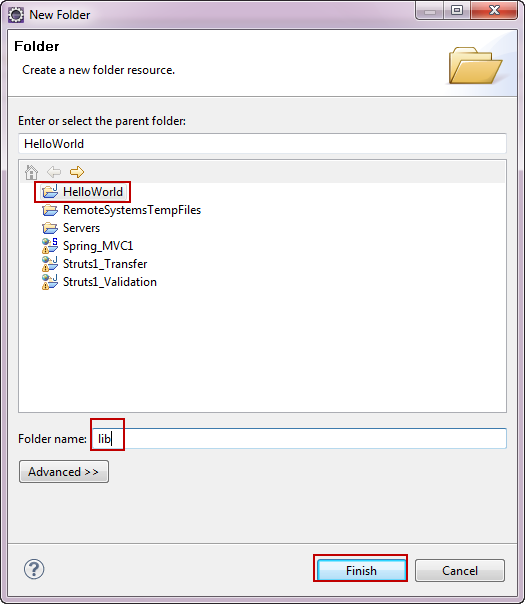This screenshot has height=604, width=525.
Task: Click the parent folder path text field
Action: pyautogui.click(x=262, y=144)
